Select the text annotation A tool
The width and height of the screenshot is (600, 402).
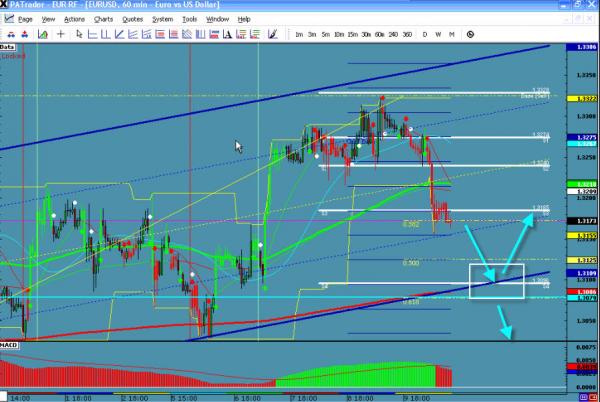pyautogui.click(x=227, y=34)
